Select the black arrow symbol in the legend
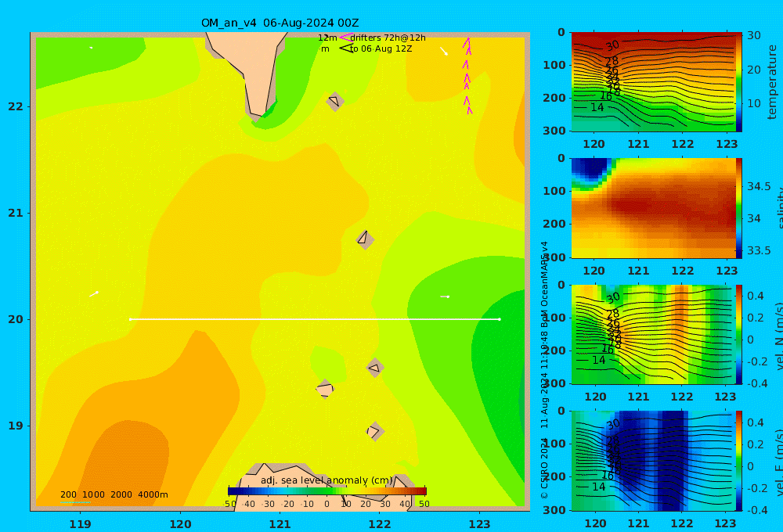This screenshot has height=532, width=783. (x=346, y=49)
